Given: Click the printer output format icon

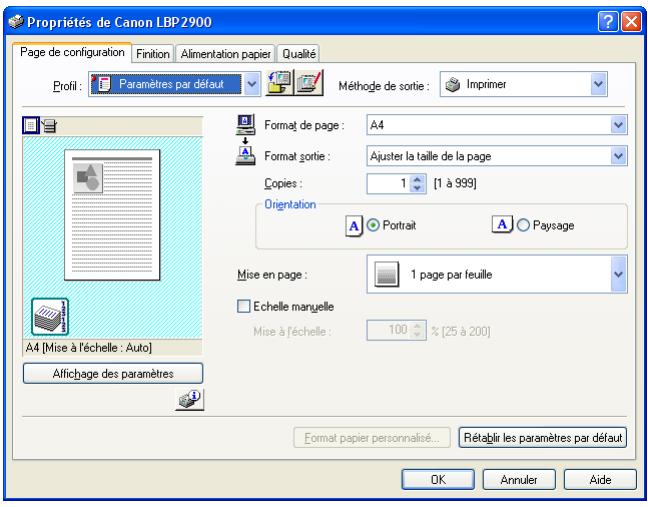Looking at the screenshot, I should coord(245,156).
